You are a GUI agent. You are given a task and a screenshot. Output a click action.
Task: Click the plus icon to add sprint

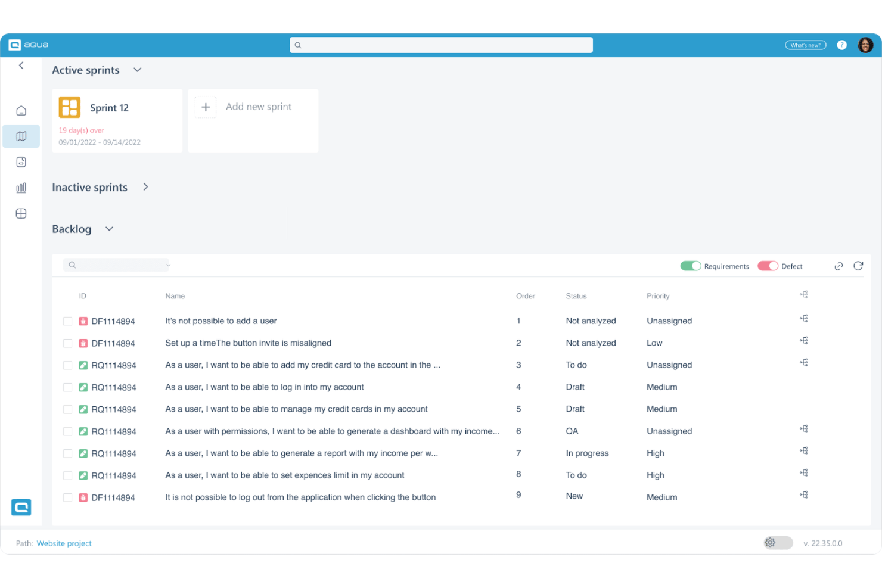tap(206, 107)
